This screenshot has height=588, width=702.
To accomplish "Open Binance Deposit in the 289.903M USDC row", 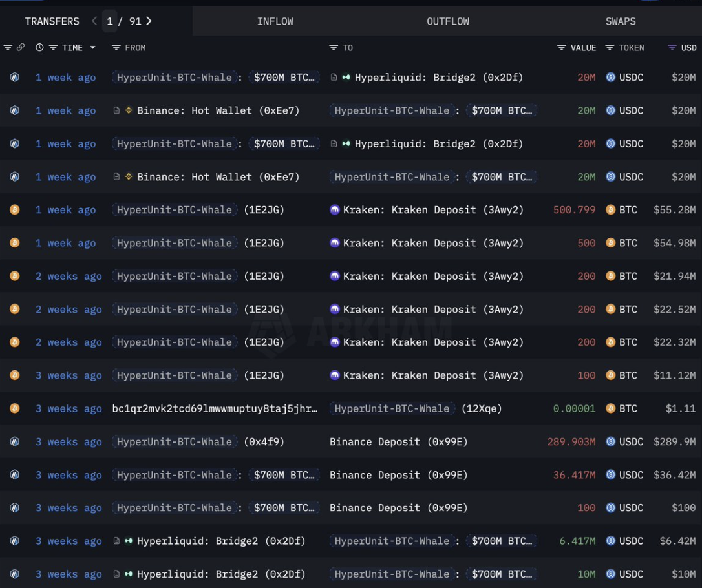I will point(398,442).
